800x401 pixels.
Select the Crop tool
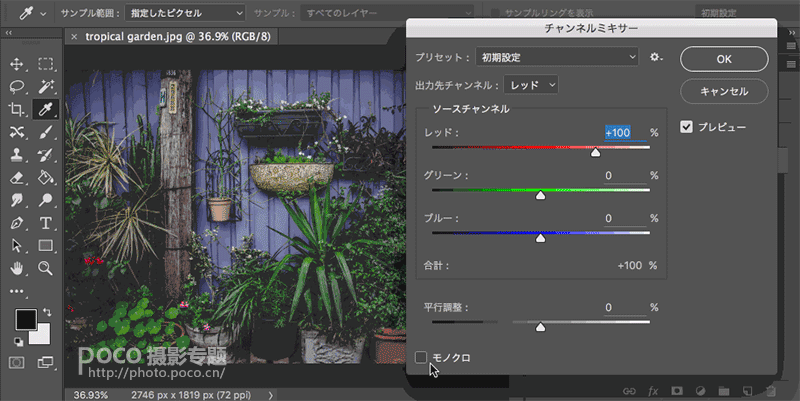pyautogui.click(x=16, y=109)
